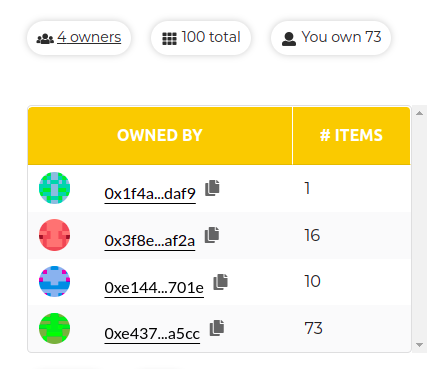Image resolution: width=446 pixels, height=369 pixels.
Task: Open the 4 owners link
Action: (x=89, y=37)
